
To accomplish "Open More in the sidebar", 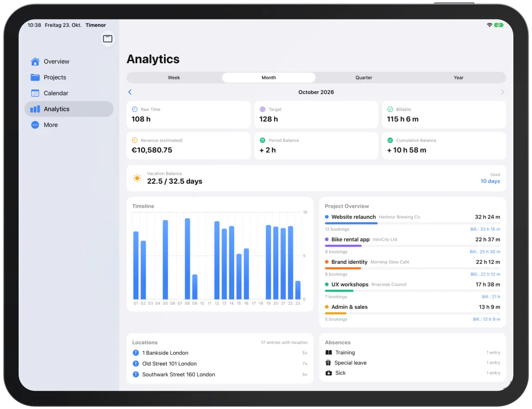I will 69,125.
